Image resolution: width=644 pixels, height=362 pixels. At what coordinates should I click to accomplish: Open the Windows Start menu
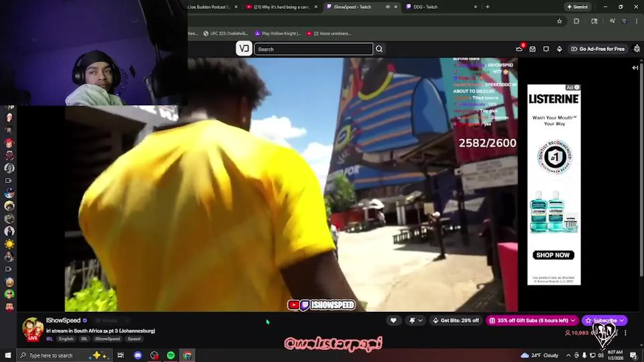pyautogui.click(x=8, y=355)
